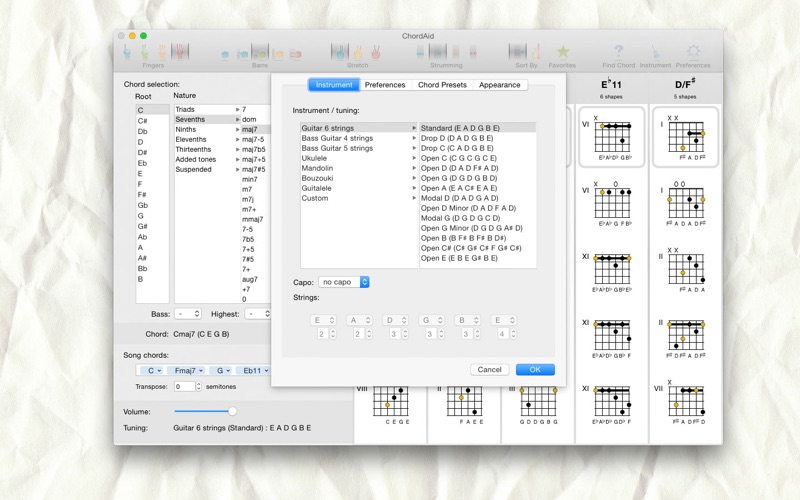Viewport: 800px width, 500px height.
Task: Open the Capo dropdown
Action: [343, 282]
